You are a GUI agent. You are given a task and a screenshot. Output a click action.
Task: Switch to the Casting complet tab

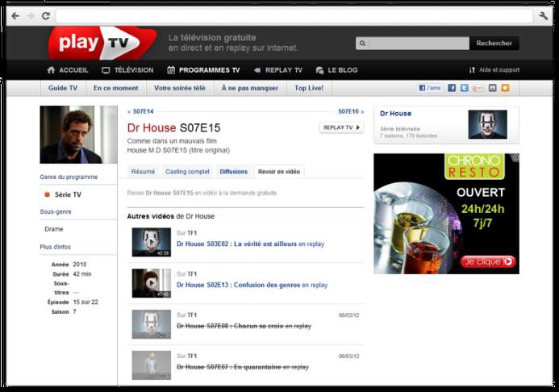pyautogui.click(x=187, y=172)
